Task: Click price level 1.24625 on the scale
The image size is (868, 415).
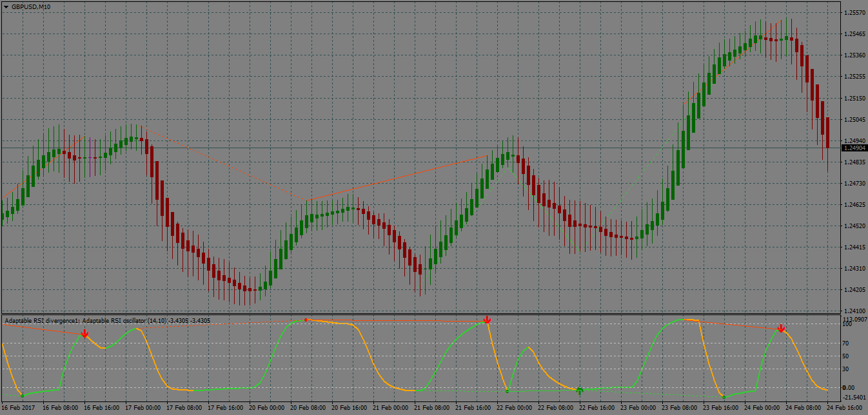Action: coord(854,205)
